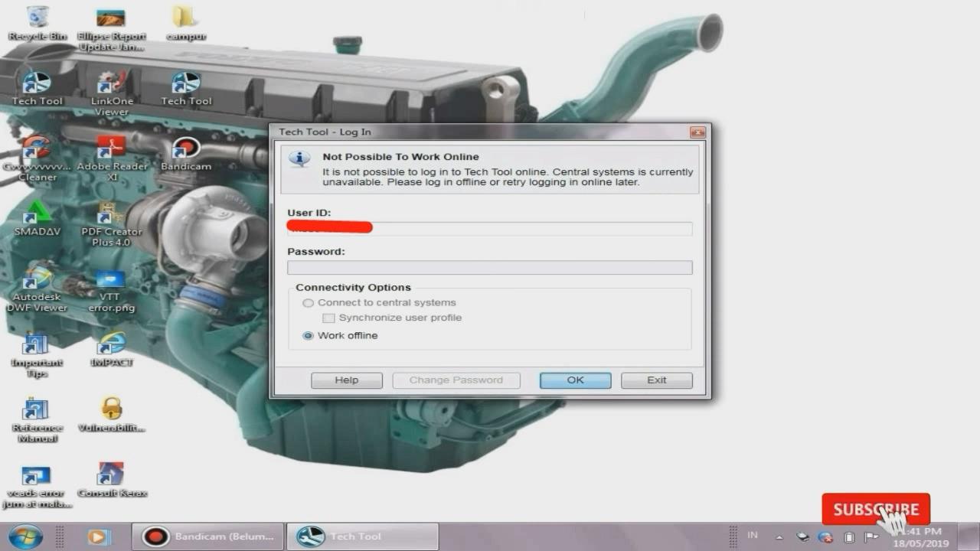Open the CCleaner desktop shortcut

pyautogui.click(x=37, y=158)
